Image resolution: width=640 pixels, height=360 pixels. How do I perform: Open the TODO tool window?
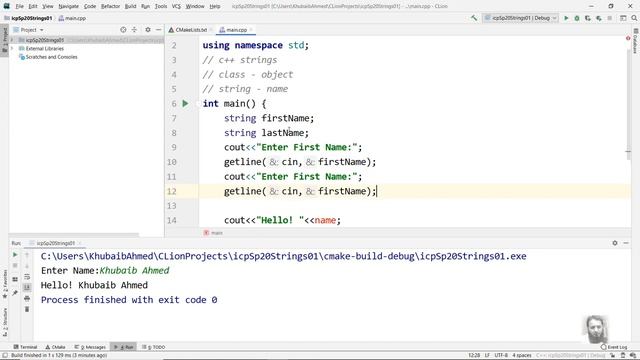coord(154,347)
